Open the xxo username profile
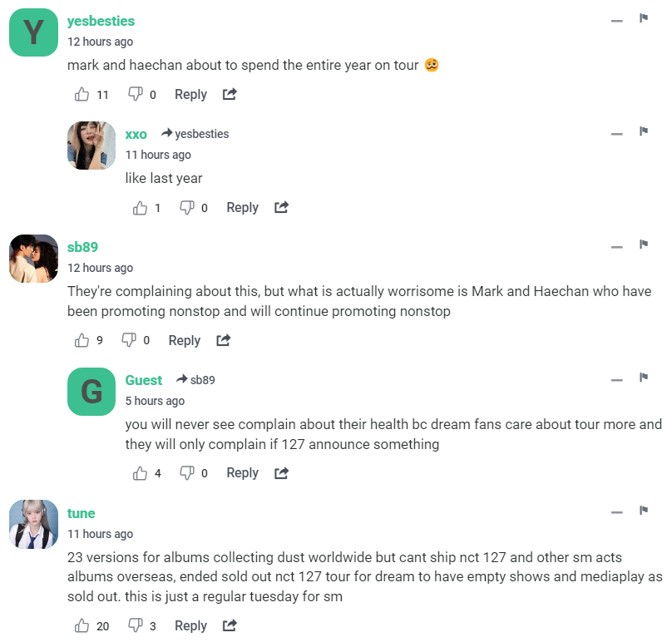 point(136,134)
